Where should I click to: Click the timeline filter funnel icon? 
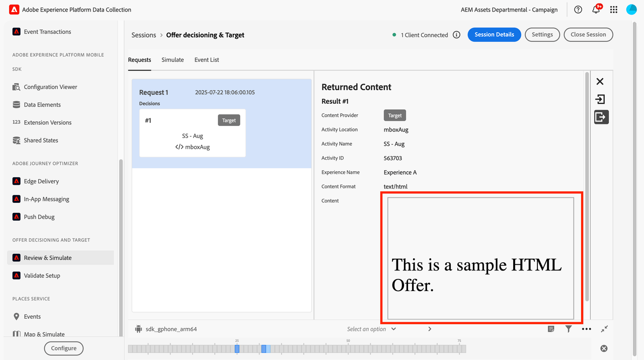click(569, 329)
